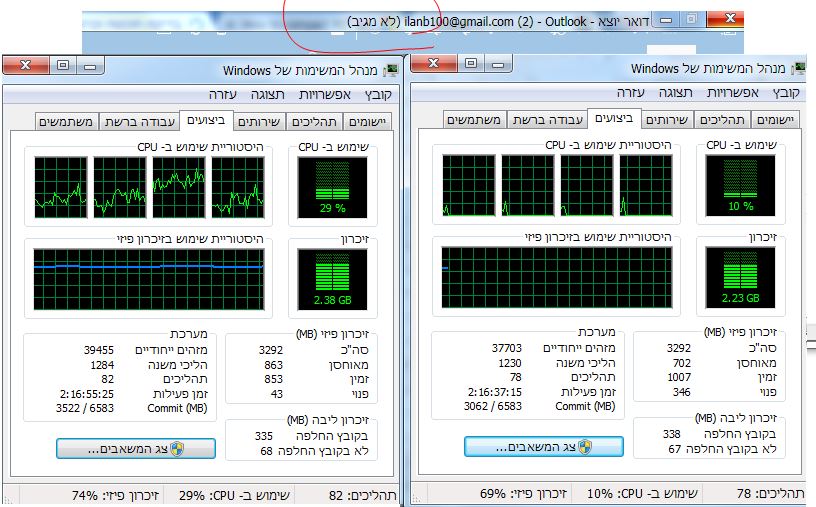
Task: Open Help menu in left Task Manager
Action: point(223,95)
